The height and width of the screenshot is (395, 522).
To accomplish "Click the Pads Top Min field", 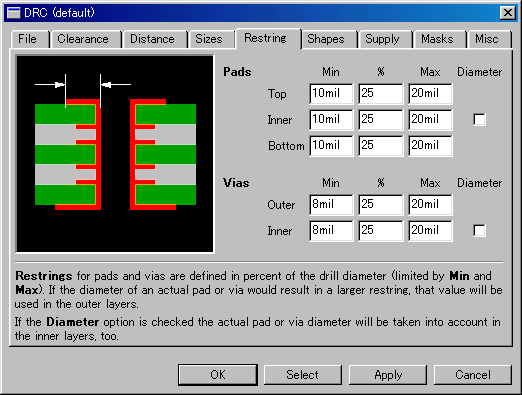I will 331,94.
